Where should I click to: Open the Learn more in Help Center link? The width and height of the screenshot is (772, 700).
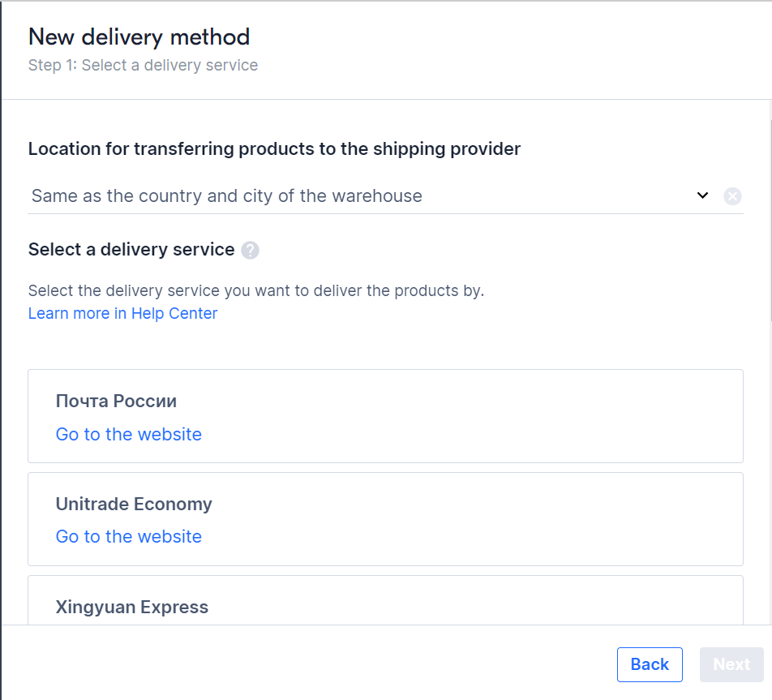(122, 313)
